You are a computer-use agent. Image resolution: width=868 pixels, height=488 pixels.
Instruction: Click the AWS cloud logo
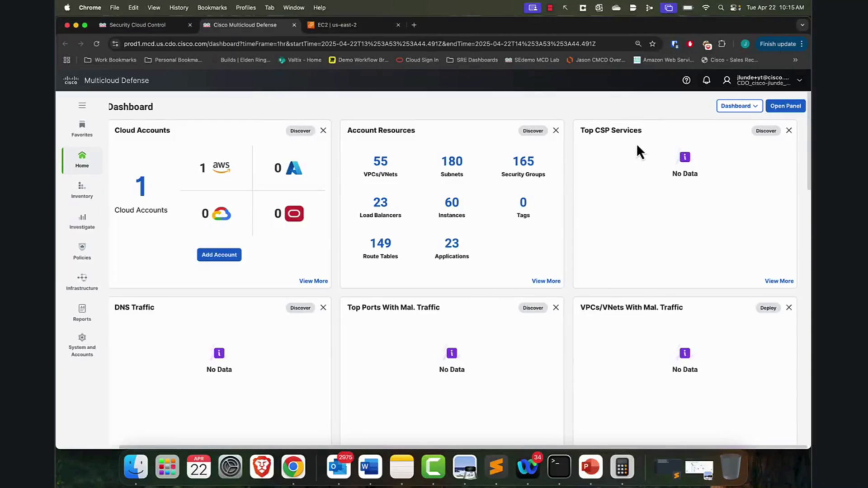221,167
